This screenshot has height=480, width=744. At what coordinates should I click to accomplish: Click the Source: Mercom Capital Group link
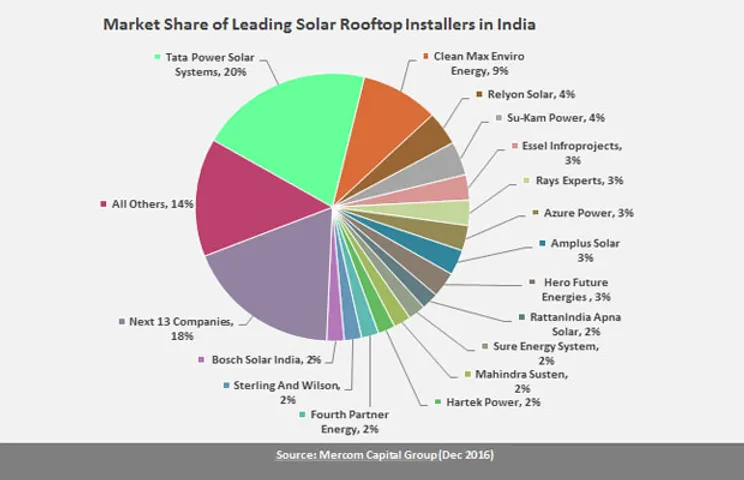pos(385,455)
